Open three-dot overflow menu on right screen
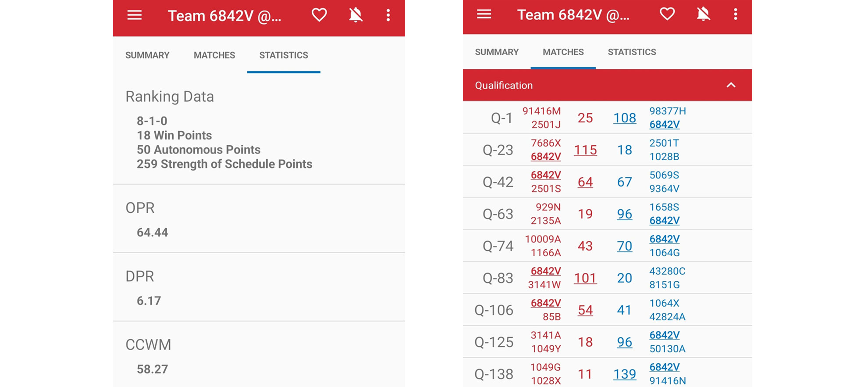Viewport: 868px width, 387px height. tap(736, 14)
